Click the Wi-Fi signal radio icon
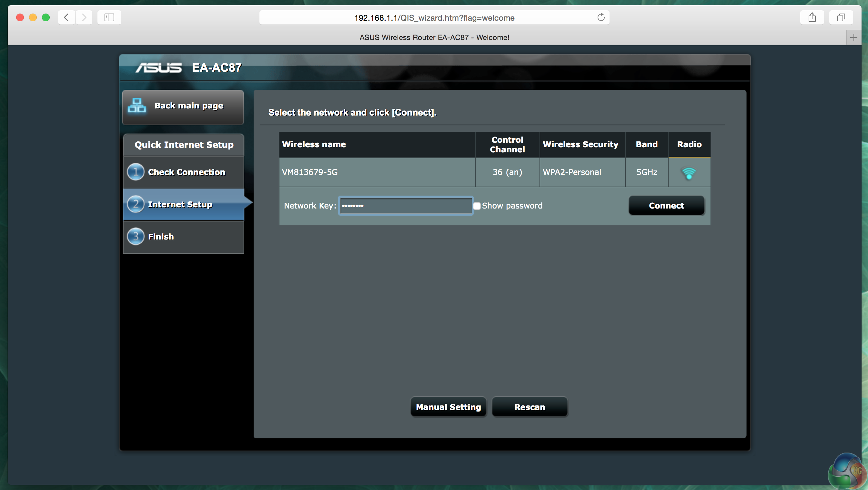The width and height of the screenshot is (868, 490). click(x=689, y=173)
